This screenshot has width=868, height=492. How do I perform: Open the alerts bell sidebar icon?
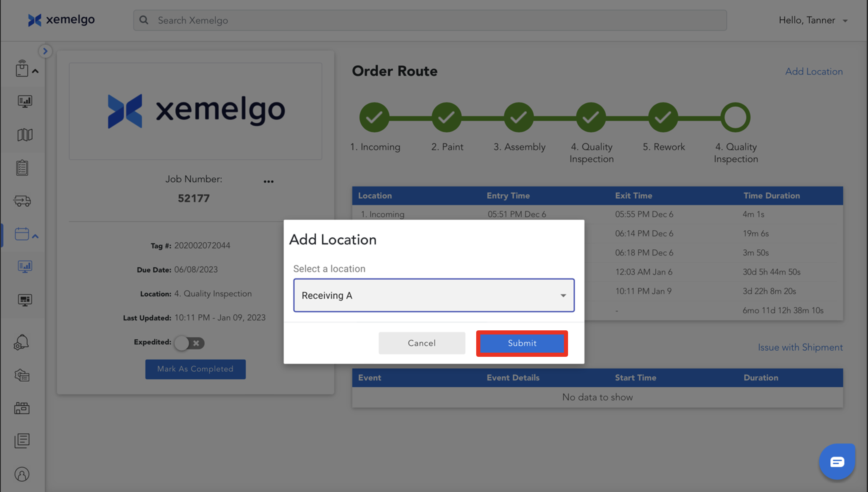(x=22, y=342)
